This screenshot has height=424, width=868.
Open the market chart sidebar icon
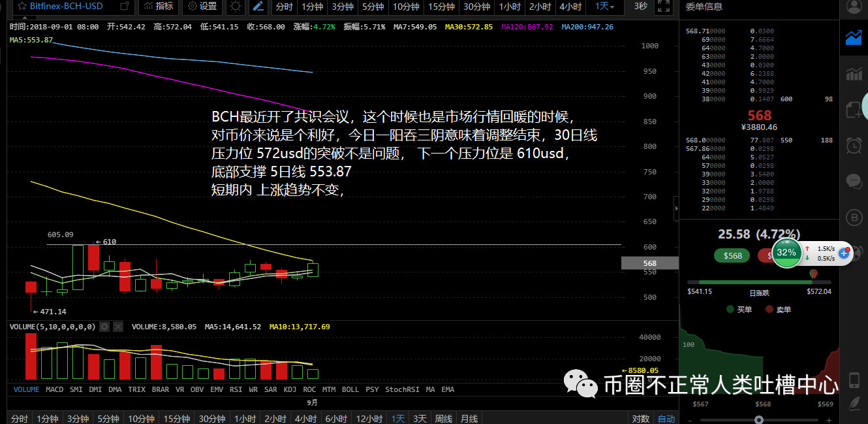tap(854, 38)
